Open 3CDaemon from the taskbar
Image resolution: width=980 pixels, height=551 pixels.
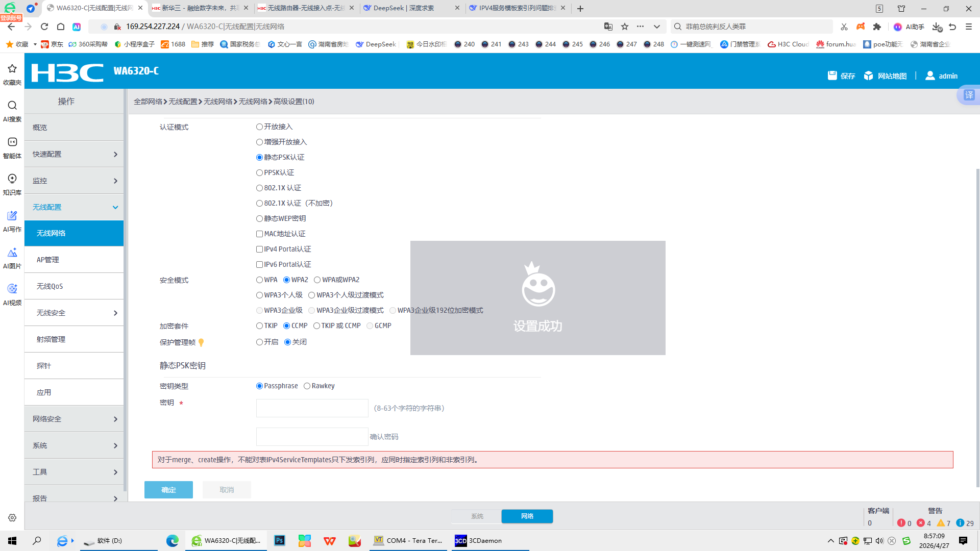click(479, 540)
